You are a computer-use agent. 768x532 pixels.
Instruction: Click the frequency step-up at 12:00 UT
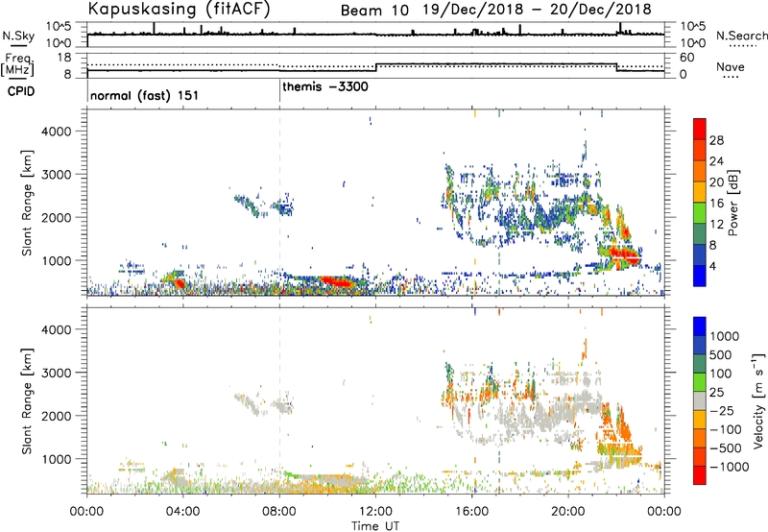[375, 67]
